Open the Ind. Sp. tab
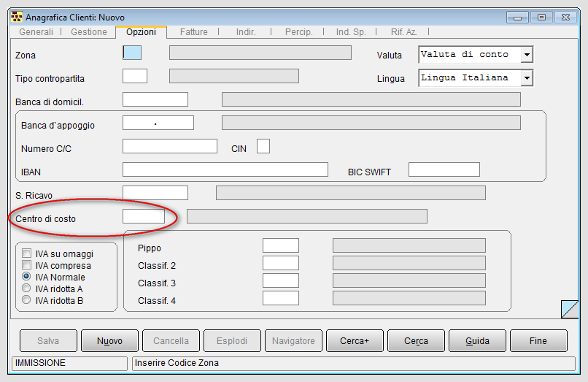 351,32
